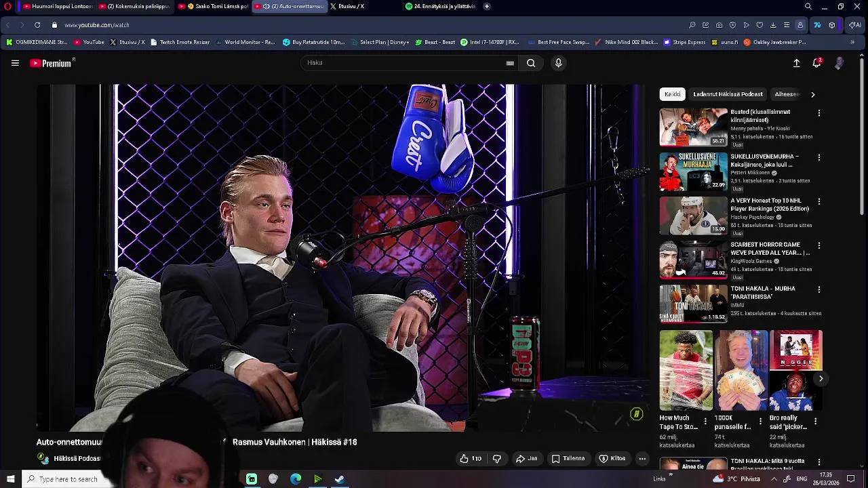Go to YouTube Premium home logo
The image size is (868, 488).
tap(52, 63)
